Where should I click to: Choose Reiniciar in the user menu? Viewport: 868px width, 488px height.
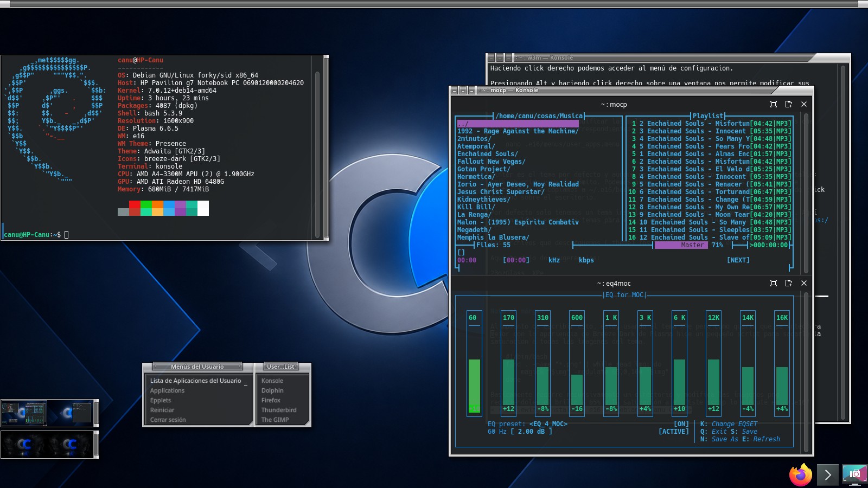click(x=162, y=410)
